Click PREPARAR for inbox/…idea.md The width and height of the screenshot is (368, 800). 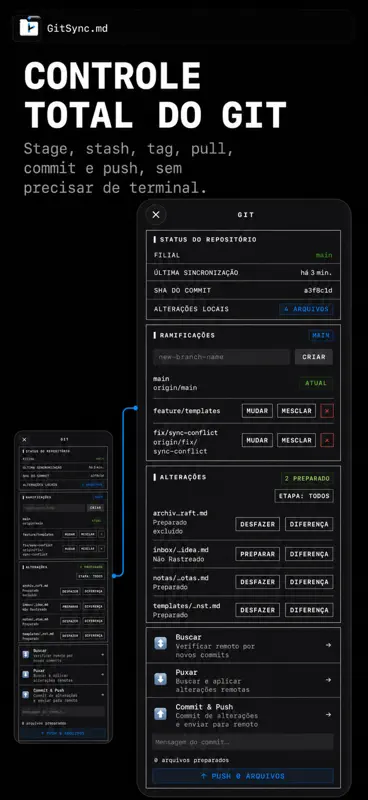coord(258,554)
